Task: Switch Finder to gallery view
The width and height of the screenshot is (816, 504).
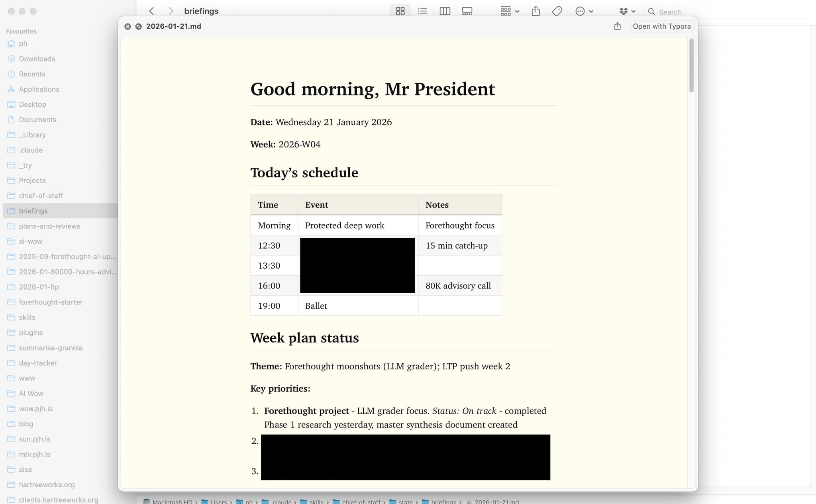Action: [466, 11]
